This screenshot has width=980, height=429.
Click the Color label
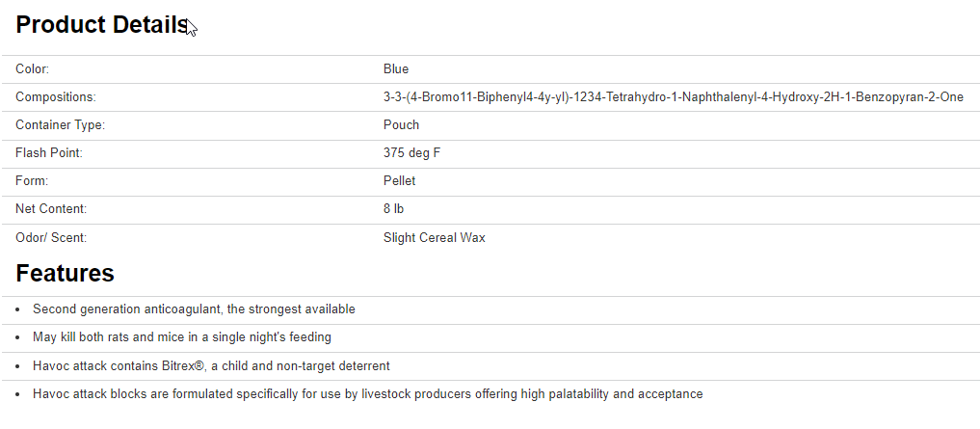[32, 69]
